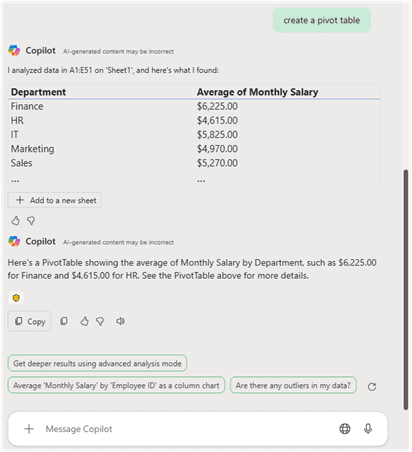
Task: Dislike the PivotTable summary response
Action: click(x=100, y=321)
